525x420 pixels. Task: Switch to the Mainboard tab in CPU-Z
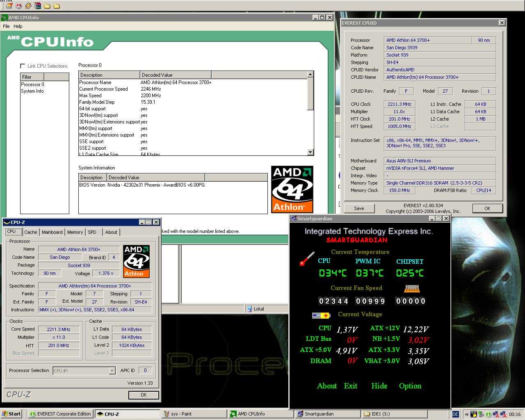point(52,232)
